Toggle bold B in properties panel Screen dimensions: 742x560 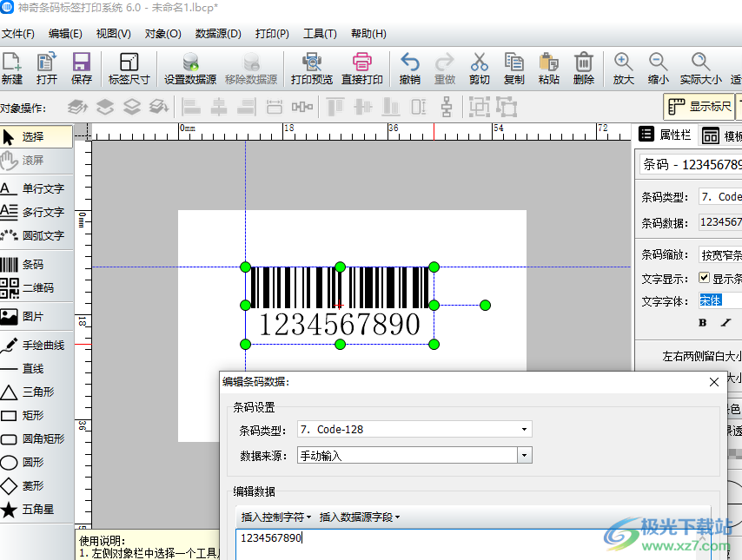[703, 323]
